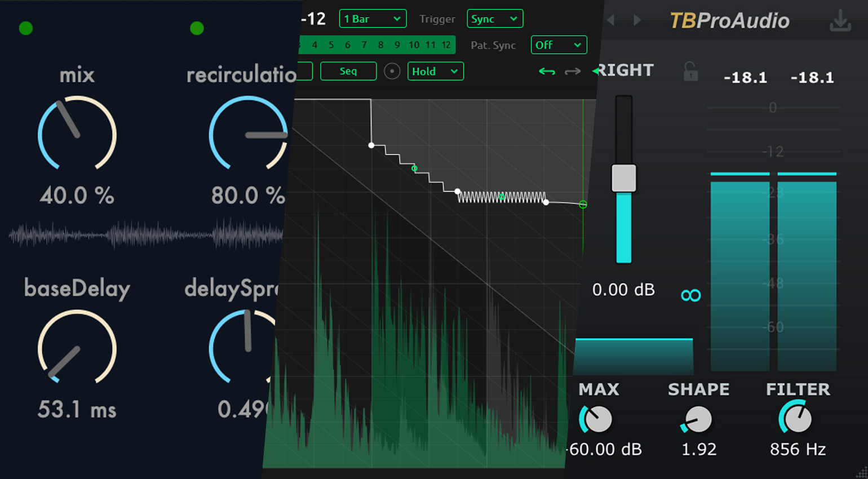Select the Seq tab
This screenshot has height=479, width=868.
(x=348, y=71)
